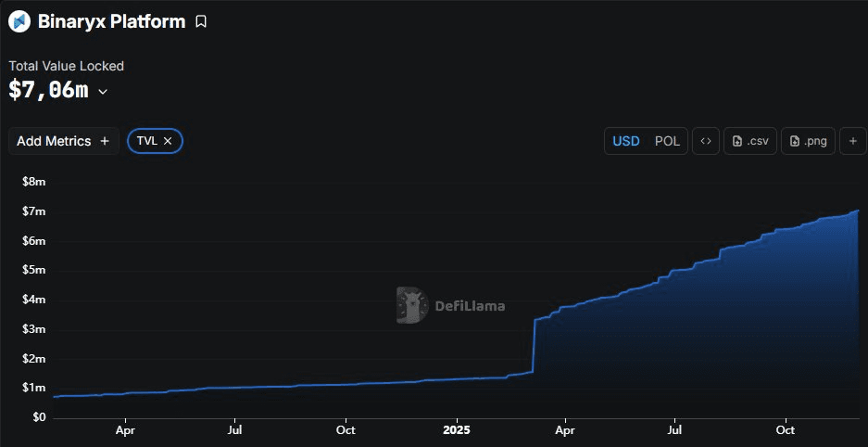868x447 pixels.
Task: Click the $4m y-axis label
Action: [x=33, y=300]
